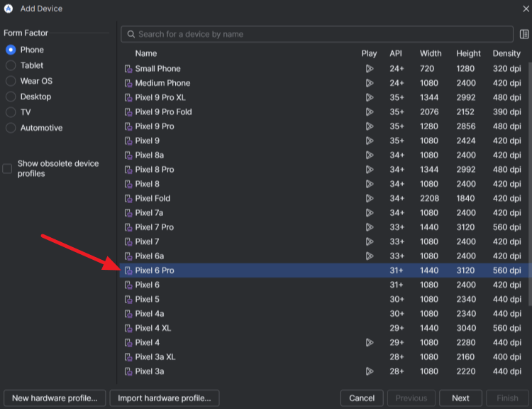
Task: Select the Wear OS form factor
Action: (x=11, y=81)
